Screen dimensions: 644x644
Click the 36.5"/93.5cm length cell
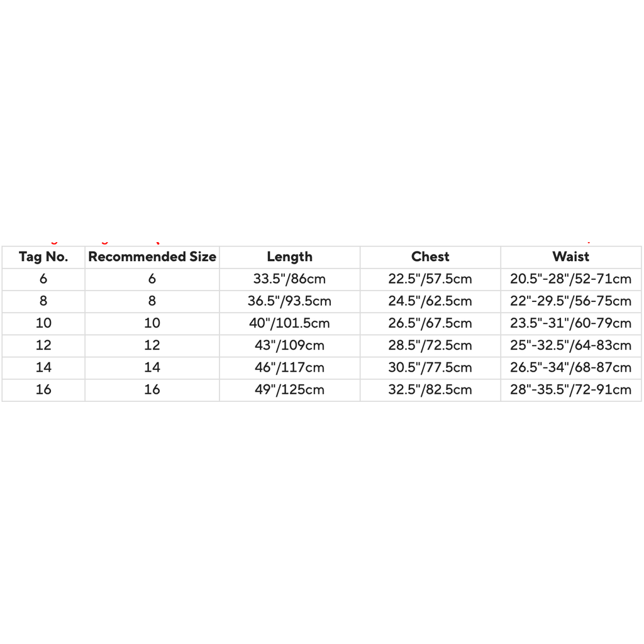coord(289,301)
